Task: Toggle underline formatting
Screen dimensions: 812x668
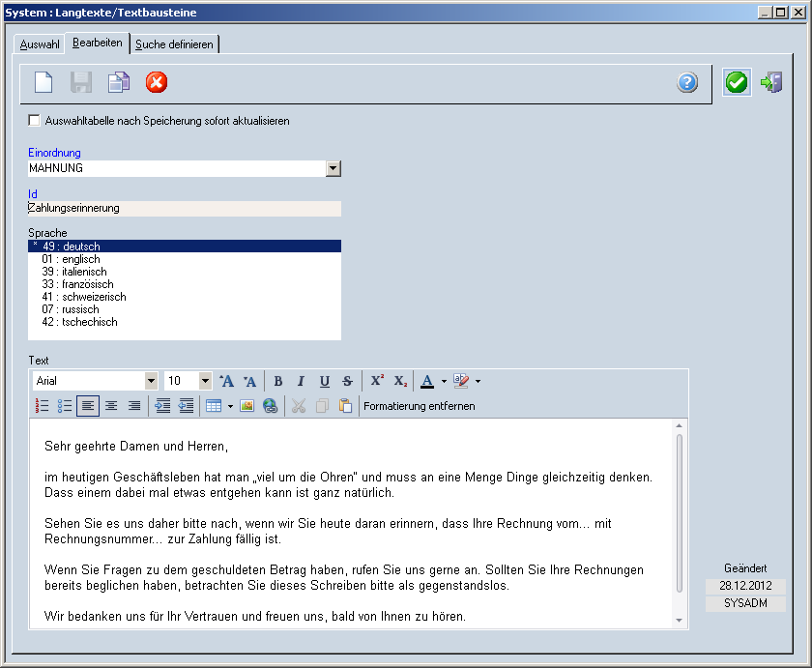Action: click(x=325, y=381)
